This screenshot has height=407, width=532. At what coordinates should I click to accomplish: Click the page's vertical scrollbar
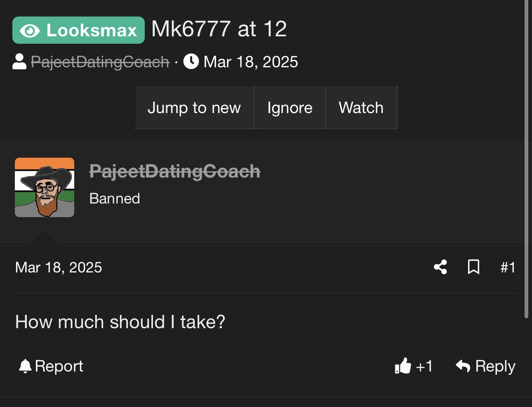[526, 165]
